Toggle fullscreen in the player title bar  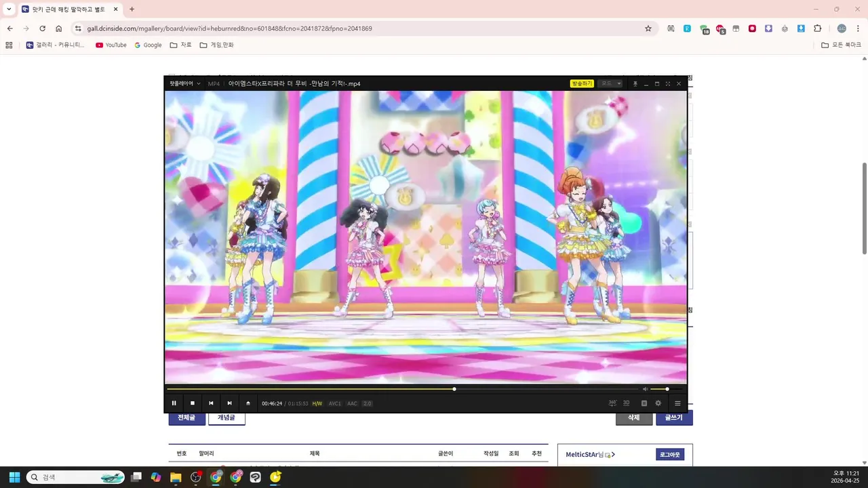click(668, 83)
